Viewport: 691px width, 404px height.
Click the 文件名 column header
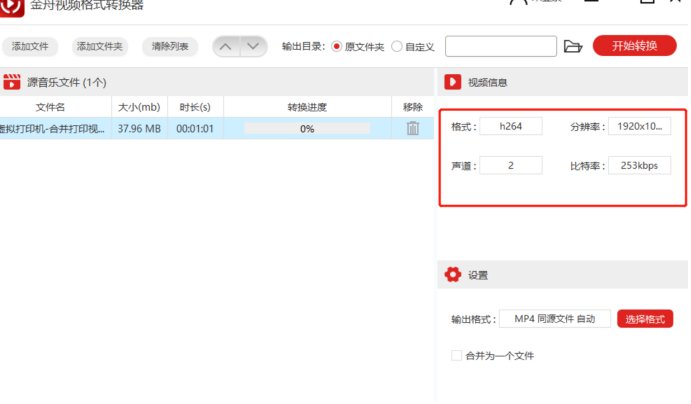click(x=50, y=107)
